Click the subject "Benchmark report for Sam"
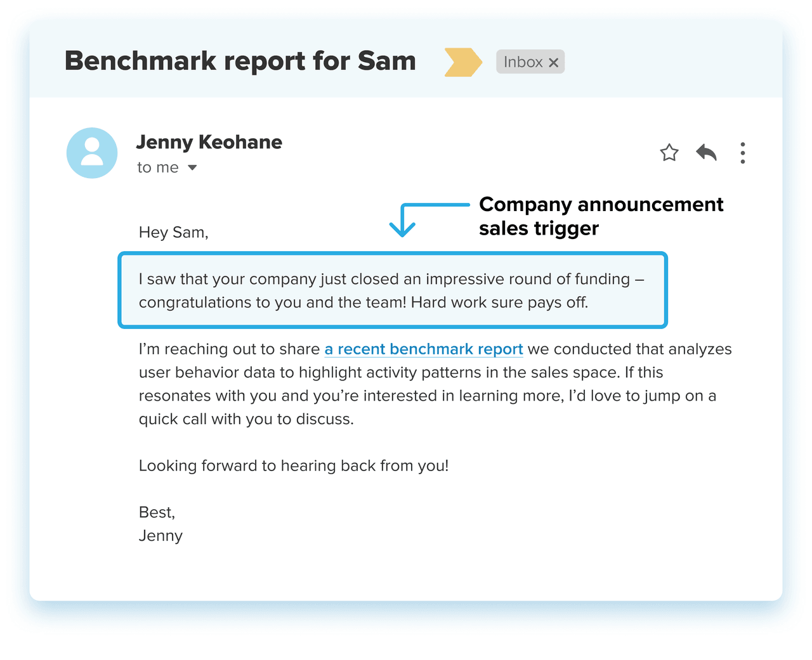 240,61
